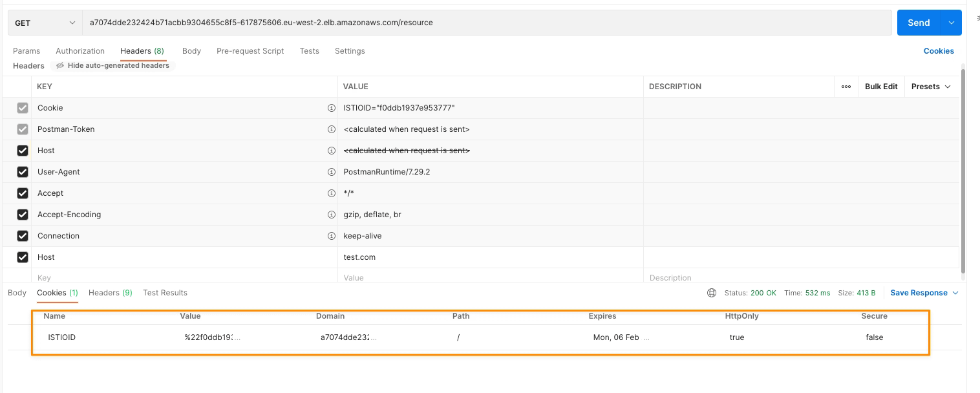The image size is (980, 393).
Task: Switch to the Pre-request Script tab
Action: pyautogui.click(x=250, y=51)
